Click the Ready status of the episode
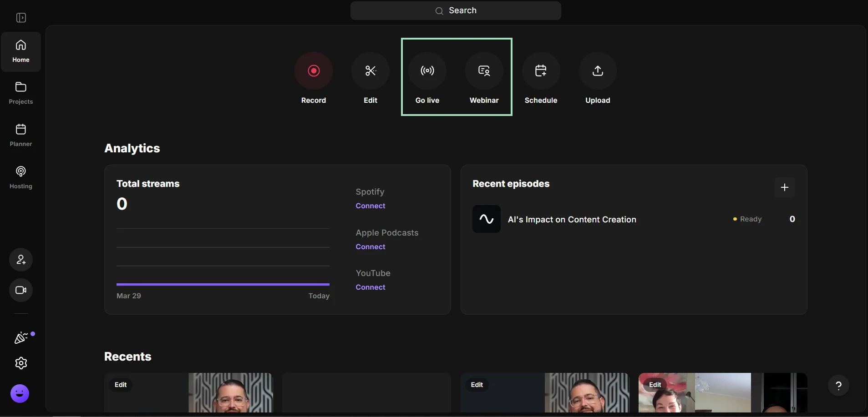 (747, 219)
